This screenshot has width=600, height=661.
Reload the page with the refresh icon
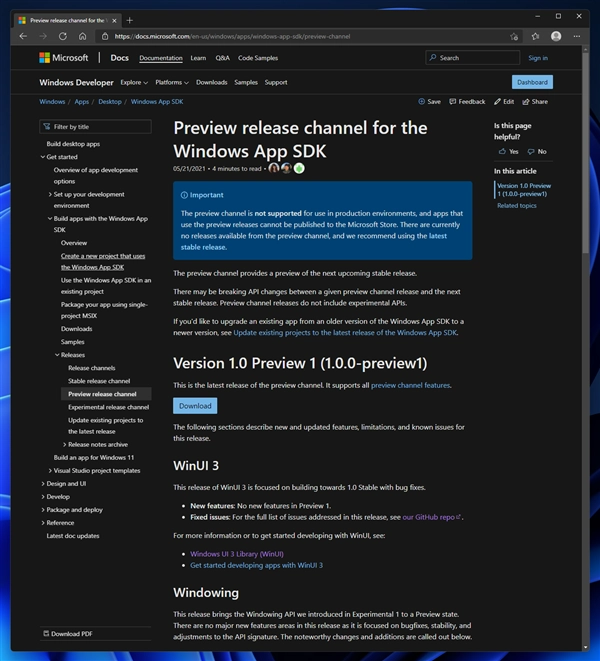63,36
